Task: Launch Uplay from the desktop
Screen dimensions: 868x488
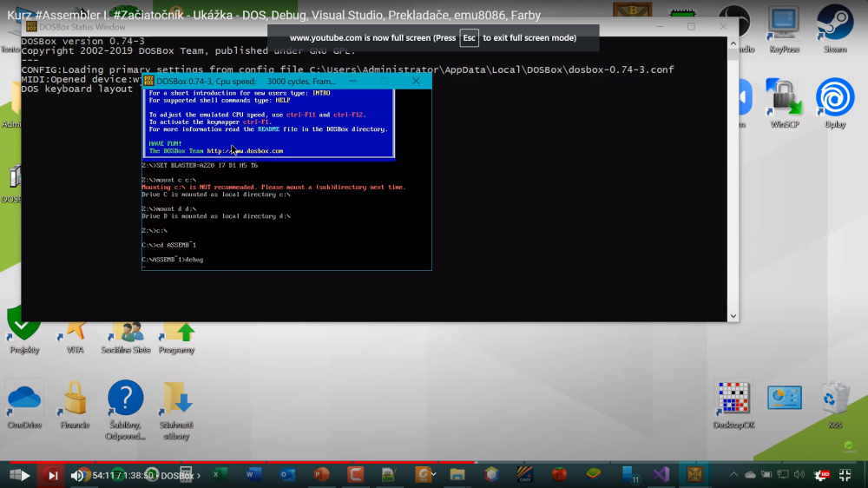Action: click(x=834, y=100)
